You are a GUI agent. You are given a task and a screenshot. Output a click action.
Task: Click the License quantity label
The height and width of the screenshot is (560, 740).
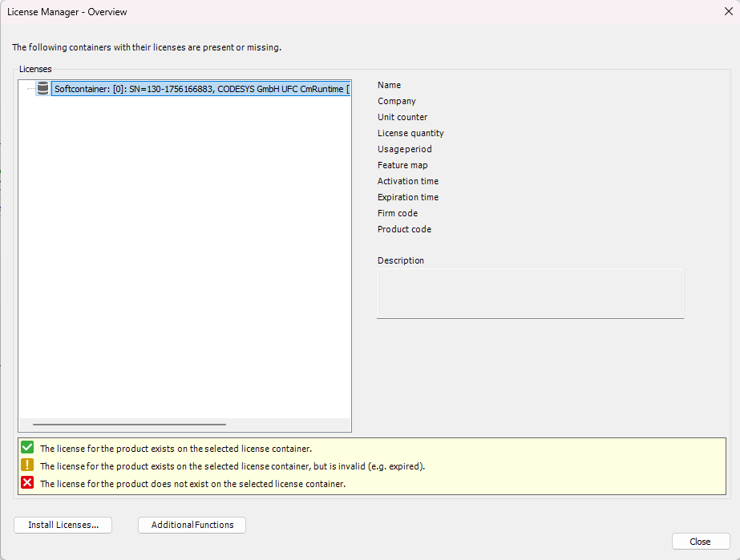pos(410,133)
